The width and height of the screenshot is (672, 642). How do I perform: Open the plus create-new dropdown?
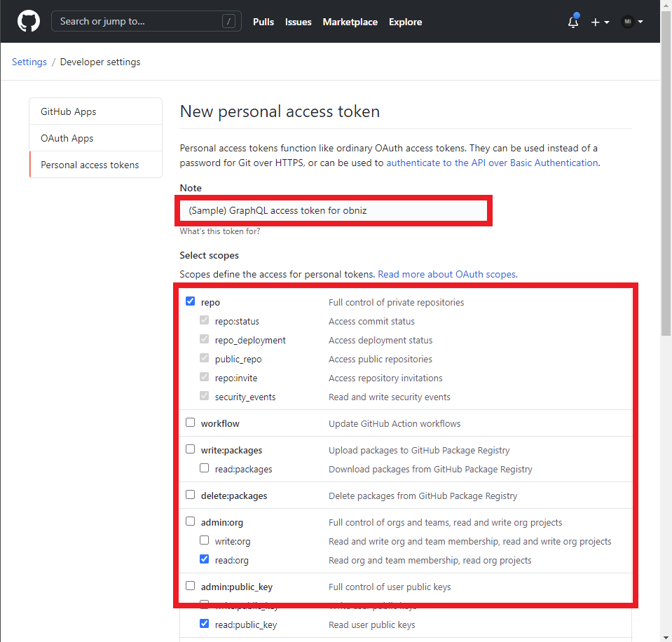(x=599, y=22)
